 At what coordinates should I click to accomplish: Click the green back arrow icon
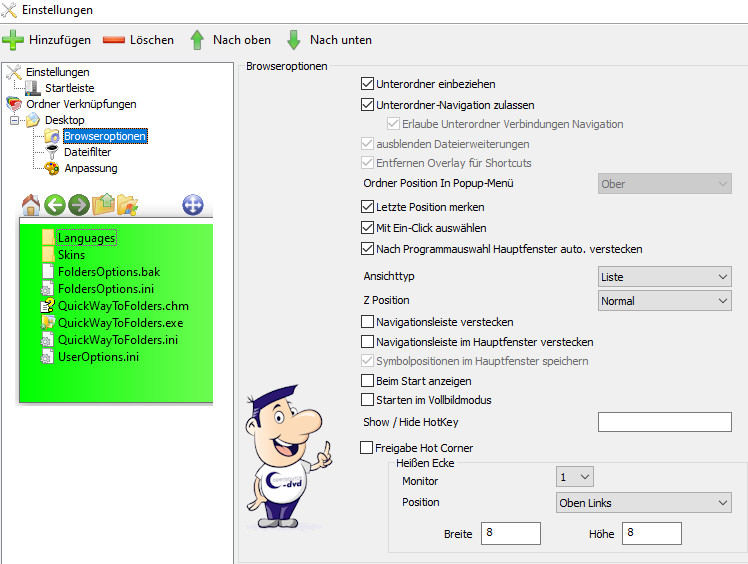click(55, 206)
